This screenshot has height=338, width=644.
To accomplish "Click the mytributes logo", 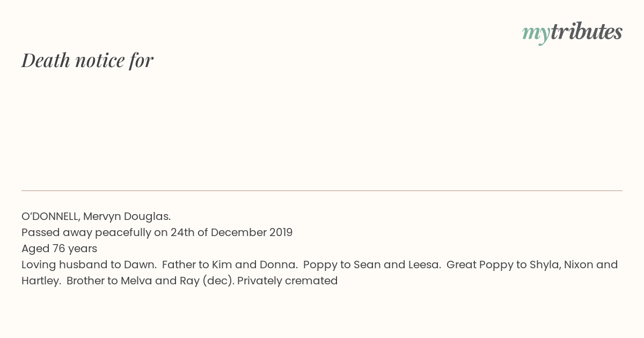I will point(572,33).
